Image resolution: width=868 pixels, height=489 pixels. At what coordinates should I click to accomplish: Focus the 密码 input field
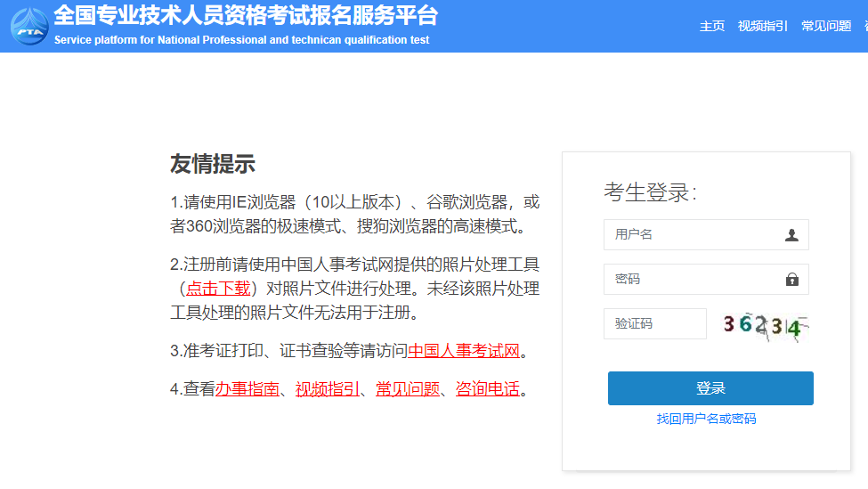click(x=706, y=279)
